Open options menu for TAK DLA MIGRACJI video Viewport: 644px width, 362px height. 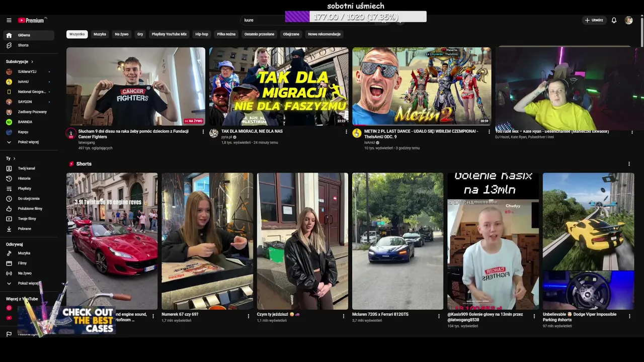[x=346, y=132]
